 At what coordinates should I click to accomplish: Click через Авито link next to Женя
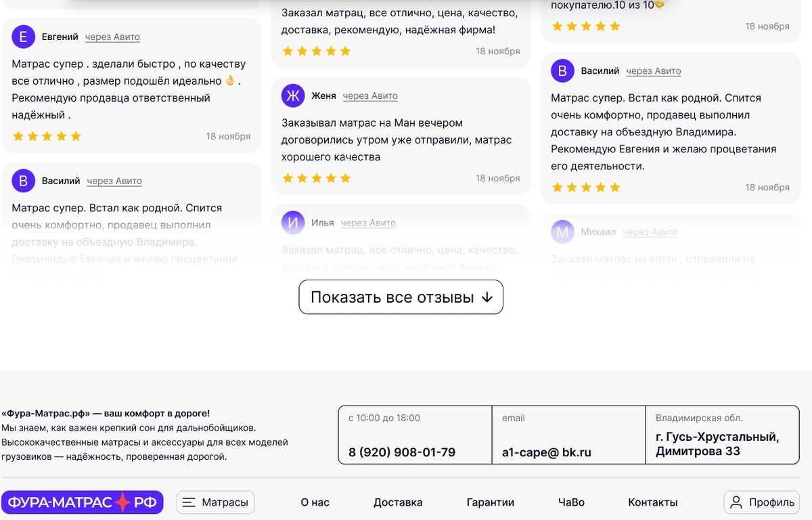click(x=370, y=96)
